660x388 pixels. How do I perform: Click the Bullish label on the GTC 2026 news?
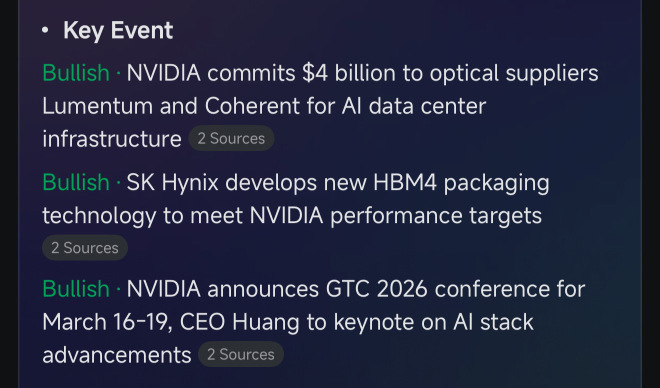(76, 289)
